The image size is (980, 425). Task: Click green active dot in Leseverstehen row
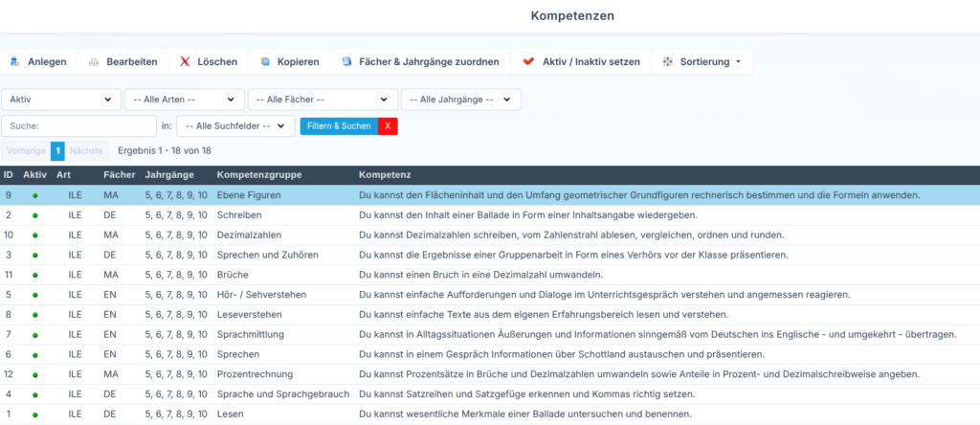[x=35, y=315]
